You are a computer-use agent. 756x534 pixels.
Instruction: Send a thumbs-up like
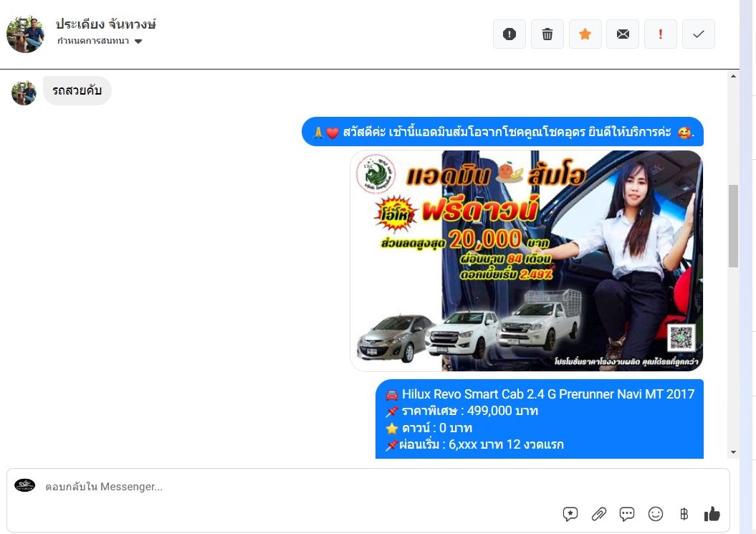[x=712, y=514]
